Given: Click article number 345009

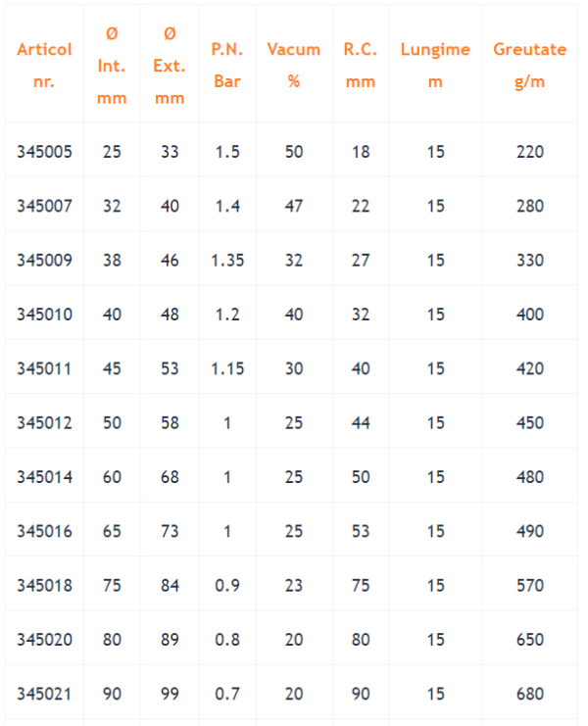Looking at the screenshot, I should pyautogui.click(x=44, y=261).
